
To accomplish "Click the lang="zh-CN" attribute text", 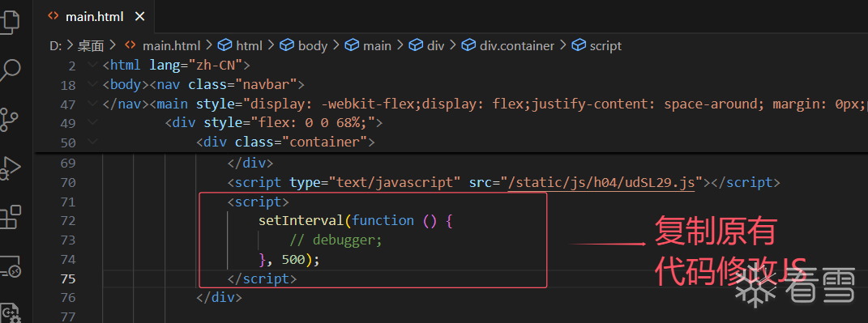I will pyautogui.click(x=196, y=66).
